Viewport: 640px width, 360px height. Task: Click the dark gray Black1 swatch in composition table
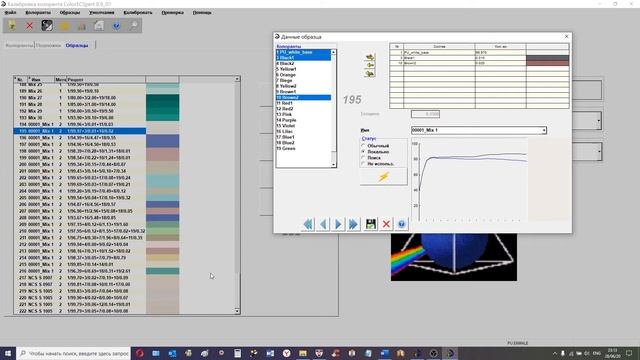point(547,58)
